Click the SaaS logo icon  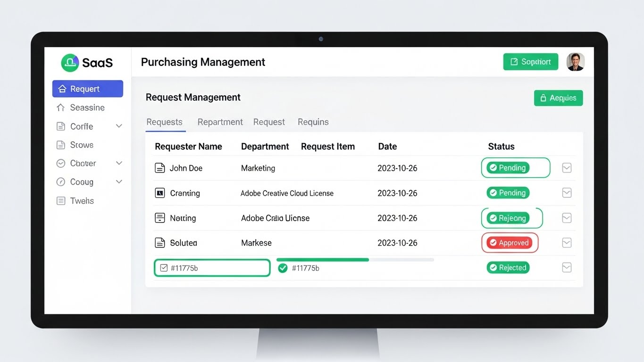click(70, 62)
